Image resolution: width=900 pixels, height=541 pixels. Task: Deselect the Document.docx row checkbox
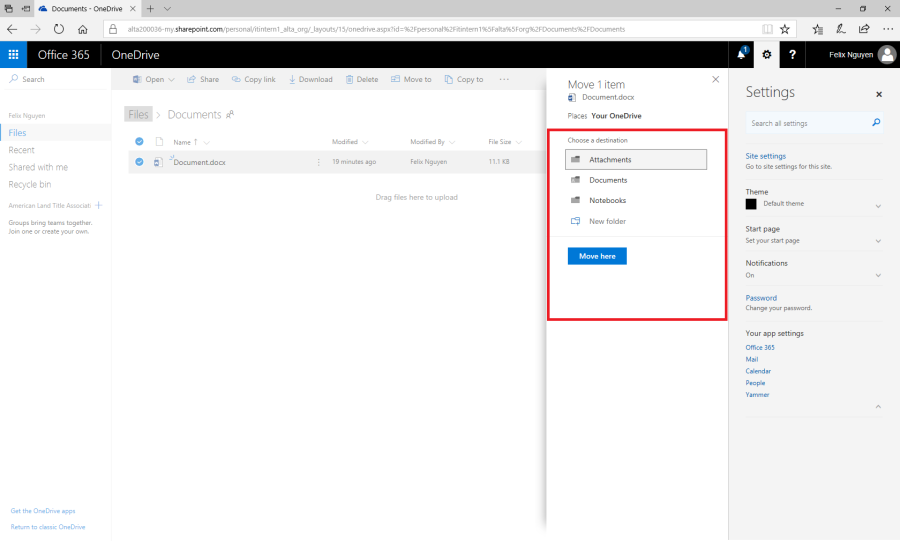[x=139, y=162]
